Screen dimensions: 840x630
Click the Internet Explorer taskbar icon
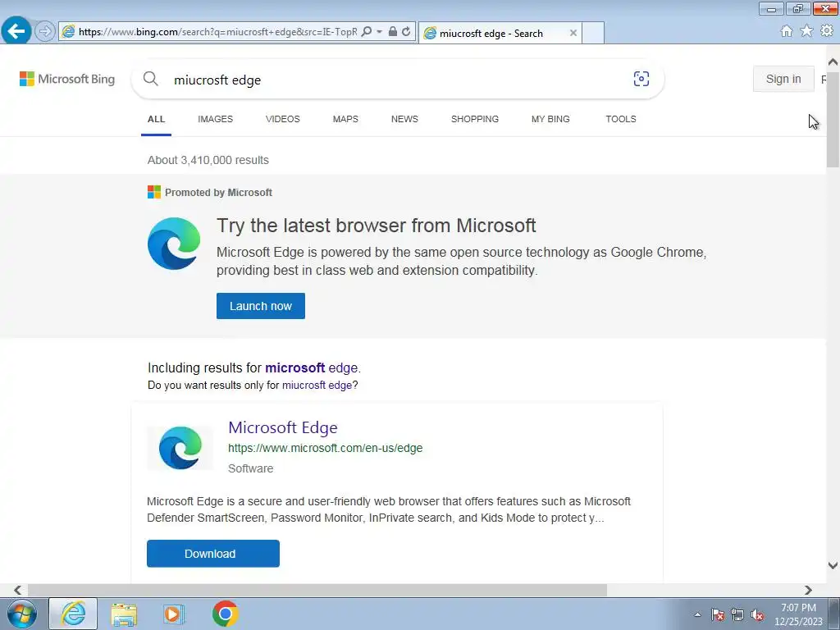coord(73,614)
